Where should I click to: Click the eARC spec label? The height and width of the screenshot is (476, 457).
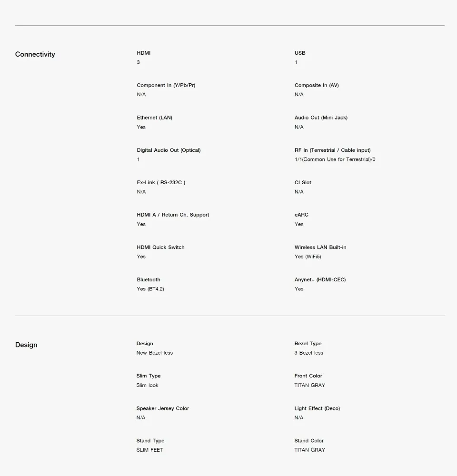(301, 215)
